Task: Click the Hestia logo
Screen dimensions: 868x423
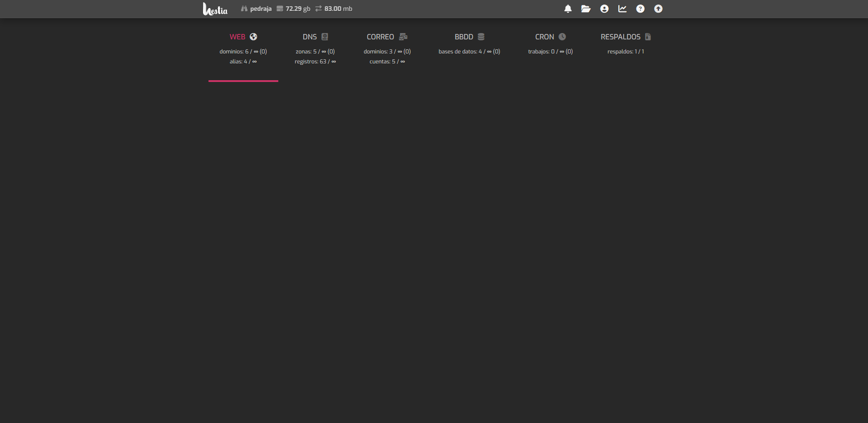Action: point(215,9)
